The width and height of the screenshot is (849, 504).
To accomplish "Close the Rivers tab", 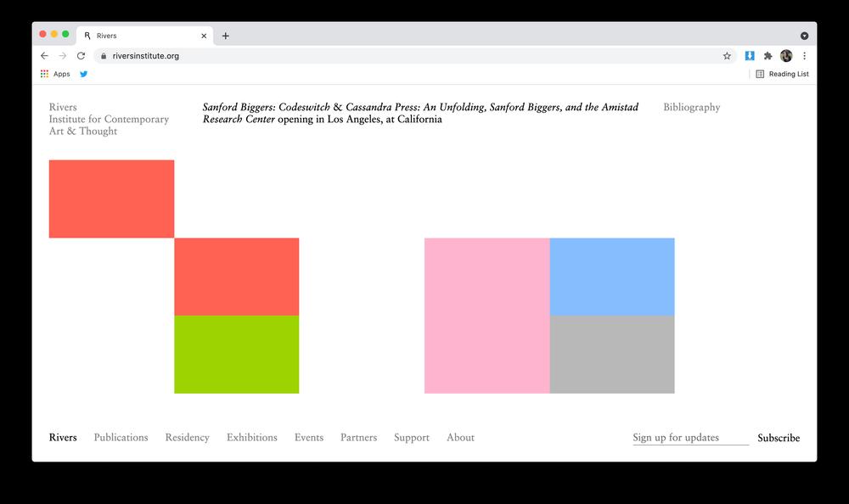I will 204,36.
